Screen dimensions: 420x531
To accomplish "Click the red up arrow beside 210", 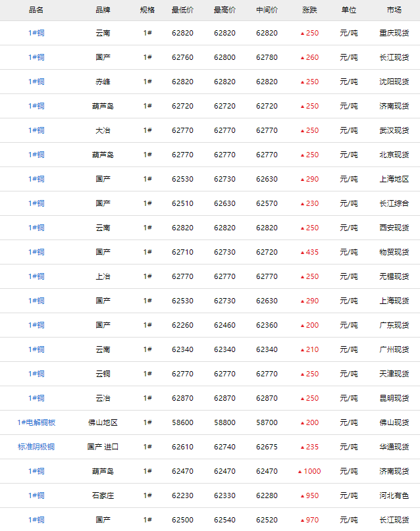I will [x=302, y=350].
